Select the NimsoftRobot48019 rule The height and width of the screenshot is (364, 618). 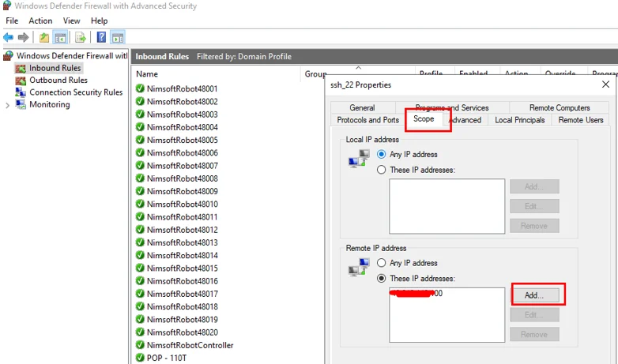(x=182, y=319)
